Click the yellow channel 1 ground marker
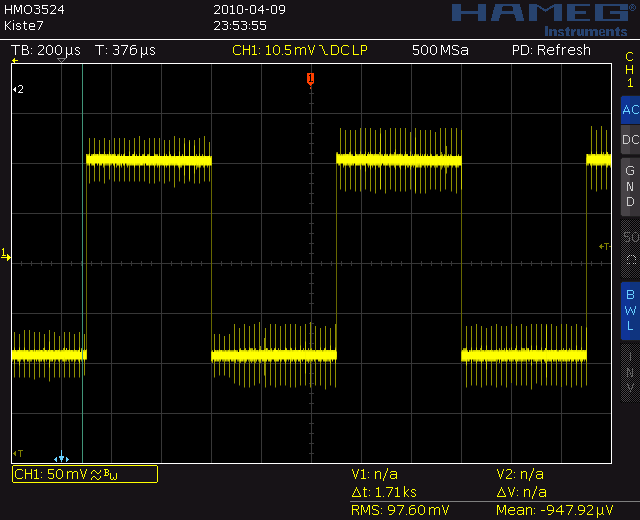Image resolution: width=640 pixels, height=520 pixels. tap(6, 254)
